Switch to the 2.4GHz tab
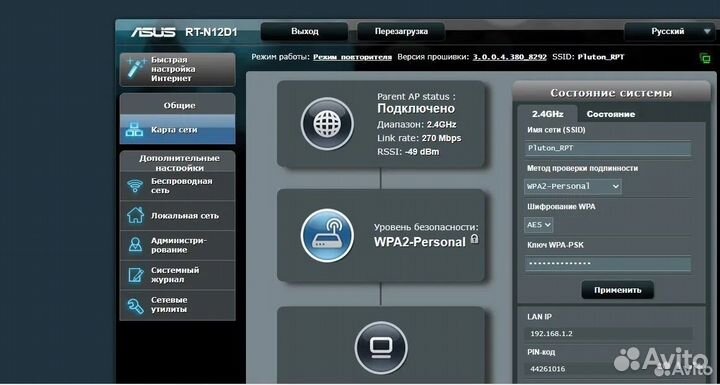The image size is (720, 385). 547,114
